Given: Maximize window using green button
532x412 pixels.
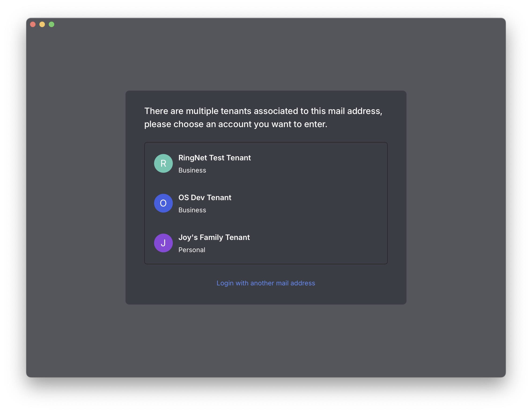Looking at the screenshot, I should coord(52,24).
